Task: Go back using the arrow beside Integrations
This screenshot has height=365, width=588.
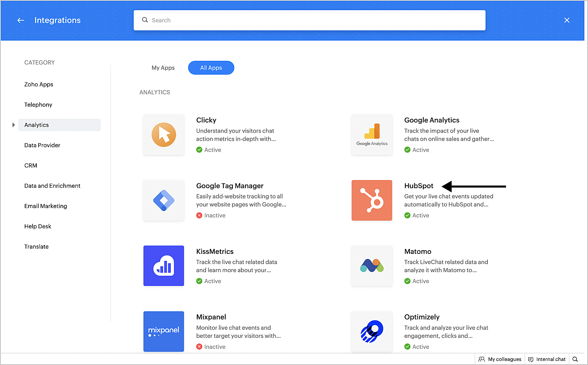Action: [21, 20]
